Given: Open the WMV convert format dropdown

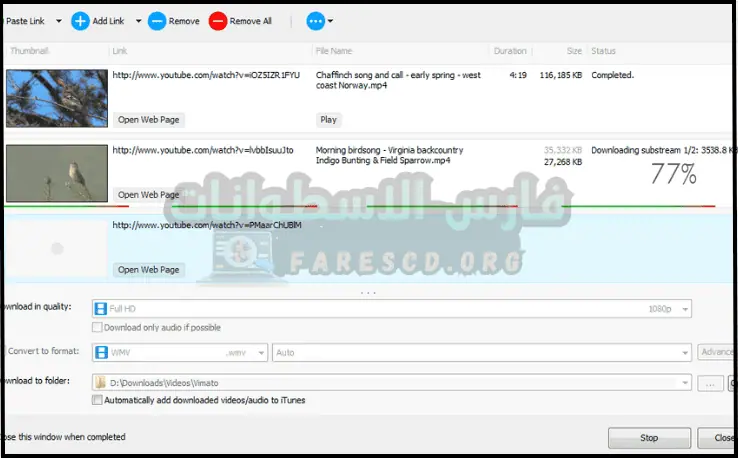Looking at the screenshot, I should 261,352.
